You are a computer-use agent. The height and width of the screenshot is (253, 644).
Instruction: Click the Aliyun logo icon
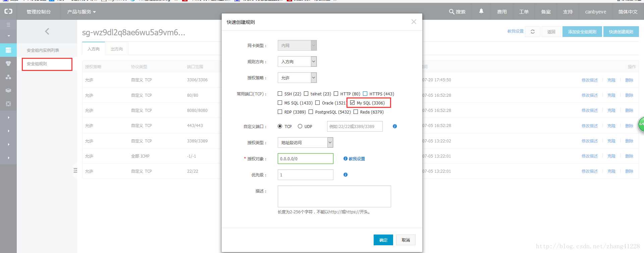point(8,11)
